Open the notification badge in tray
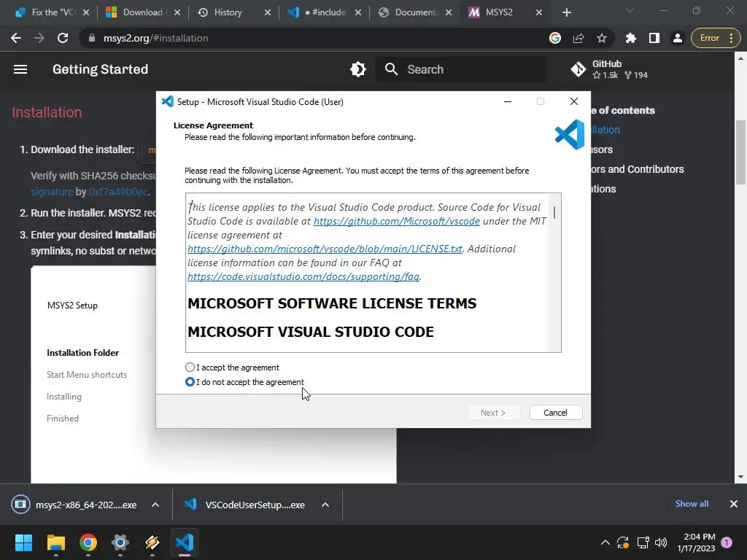Image resolution: width=747 pixels, height=560 pixels. pos(727,542)
